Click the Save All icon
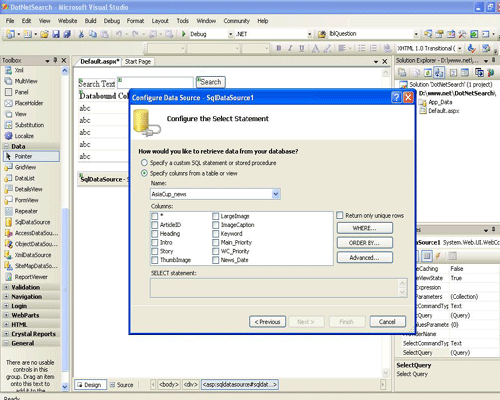The width and height of the screenshot is (500, 400). [x=67, y=34]
